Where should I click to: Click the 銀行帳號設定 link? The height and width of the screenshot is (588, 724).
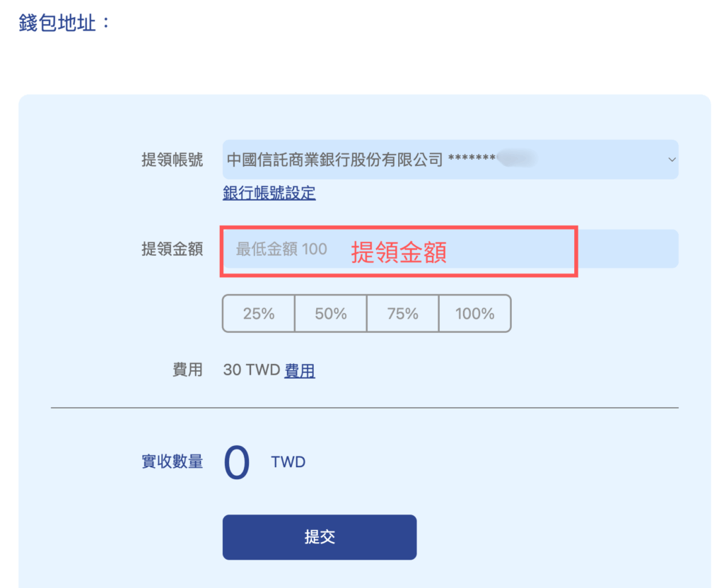tap(269, 192)
